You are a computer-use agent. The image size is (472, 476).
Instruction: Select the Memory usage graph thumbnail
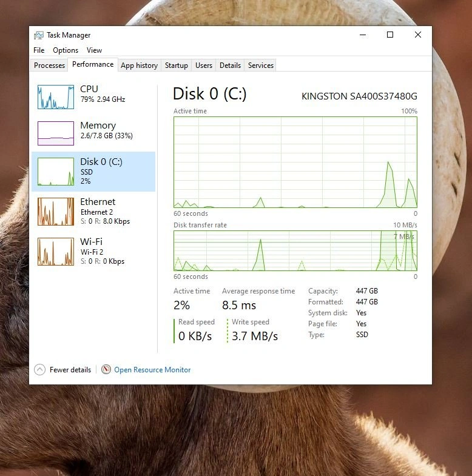pos(56,133)
